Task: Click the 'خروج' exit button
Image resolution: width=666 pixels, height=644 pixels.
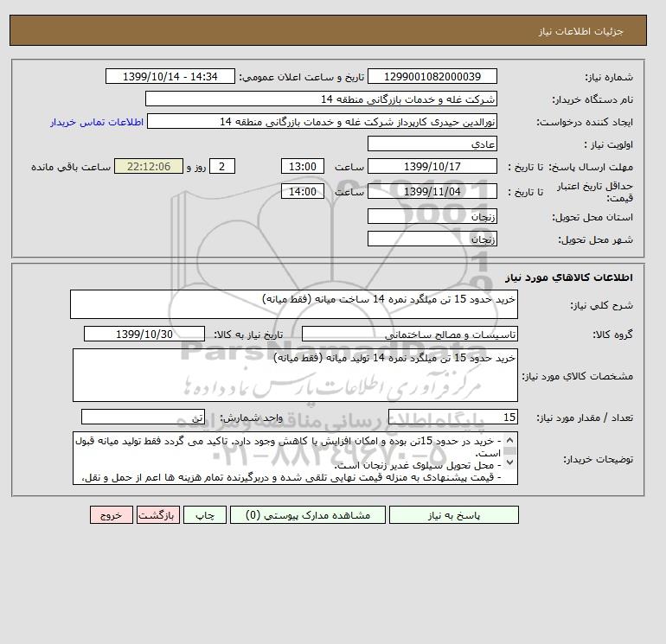Action: 112,515
